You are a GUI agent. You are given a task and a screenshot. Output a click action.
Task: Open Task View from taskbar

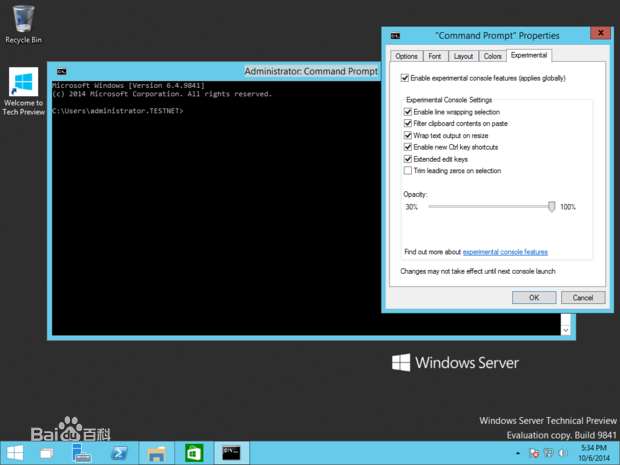(x=47, y=453)
